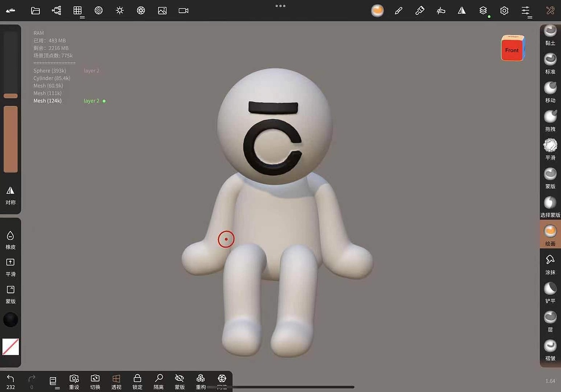Open the background image menu
This screenshot has height=392, width=561.
click(x=162, y=11)
